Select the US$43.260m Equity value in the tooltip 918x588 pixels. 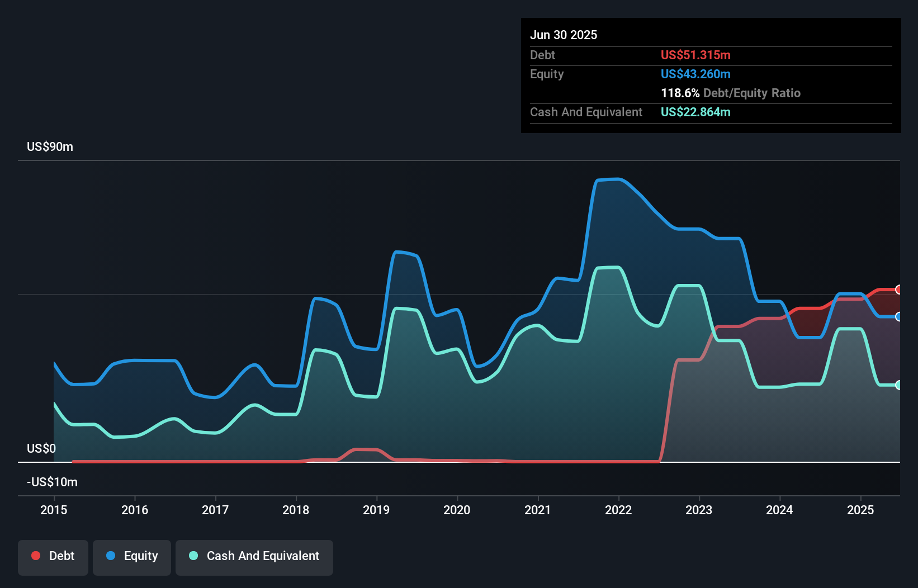695,74
